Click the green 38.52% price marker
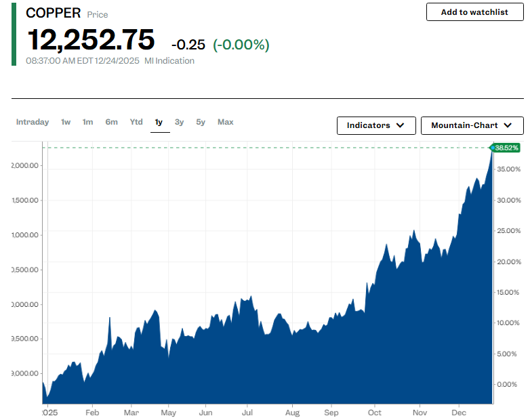 (506, 148)
